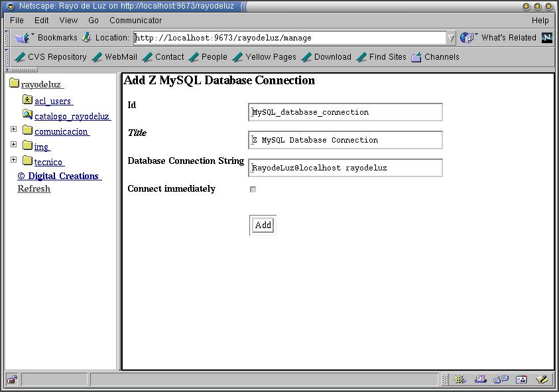The height and width of the screenshot is (392, 559).
Task: Open the Help menu
Action: click(x=540, y=21)
